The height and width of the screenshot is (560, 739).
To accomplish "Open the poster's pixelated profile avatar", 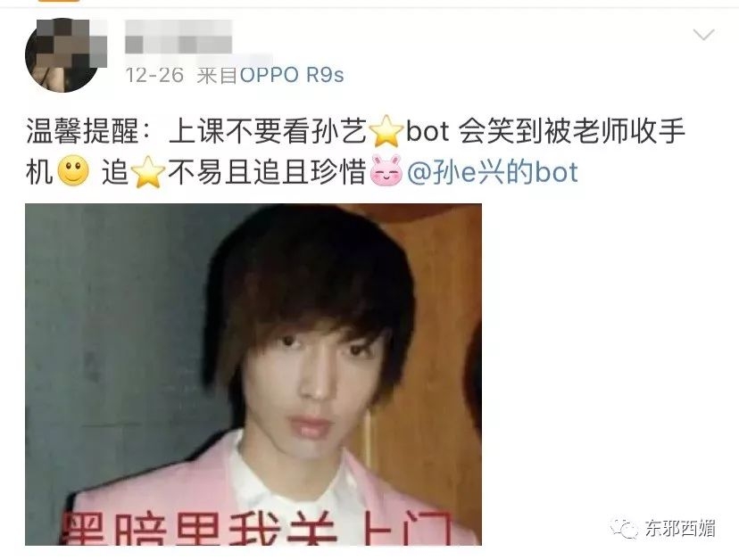I will (62, 55).
